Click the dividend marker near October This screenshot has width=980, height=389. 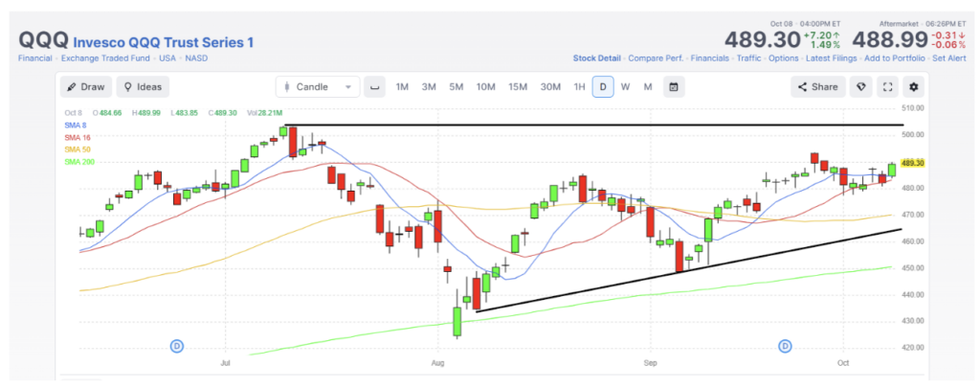[x=785, y=345]
